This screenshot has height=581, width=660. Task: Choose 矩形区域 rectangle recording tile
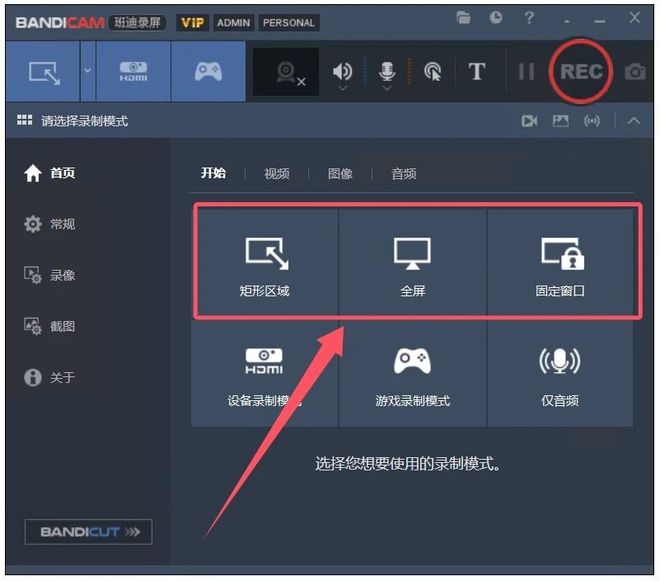click(265, 261)
